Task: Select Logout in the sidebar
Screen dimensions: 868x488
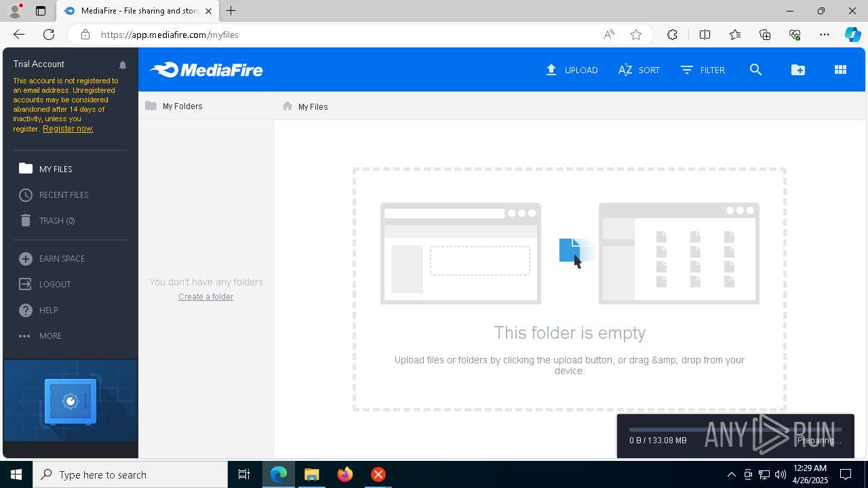Action: [x=45, y=284]
